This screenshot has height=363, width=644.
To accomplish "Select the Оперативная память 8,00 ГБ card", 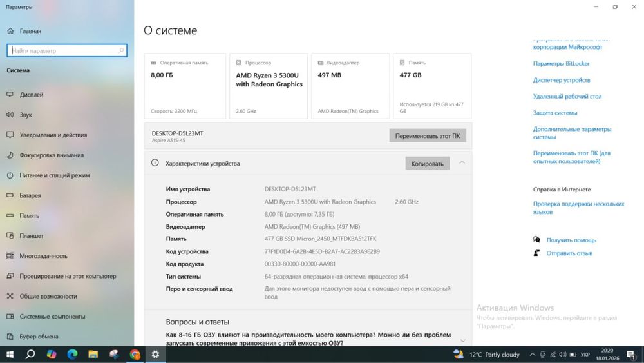I will [x=185, y=86].
